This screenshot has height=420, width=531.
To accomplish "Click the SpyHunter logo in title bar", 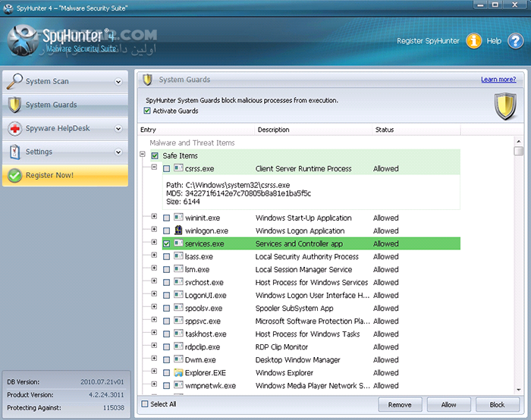I will (8, 8).
